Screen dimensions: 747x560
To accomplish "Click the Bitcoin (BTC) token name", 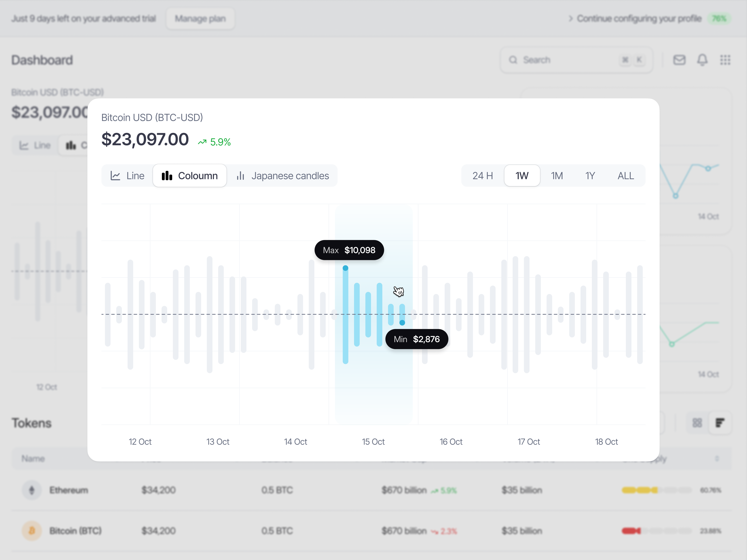I will click(75, 531).
